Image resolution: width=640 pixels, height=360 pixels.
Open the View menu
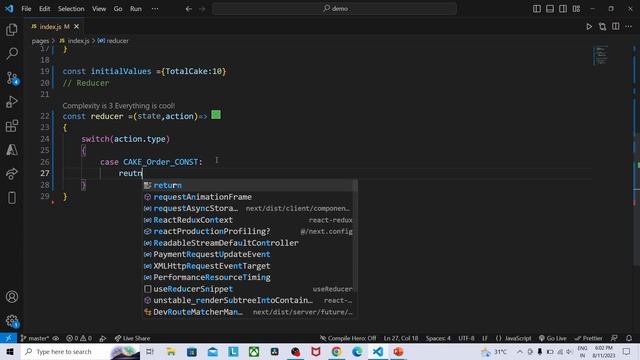[x=99, y=9]
